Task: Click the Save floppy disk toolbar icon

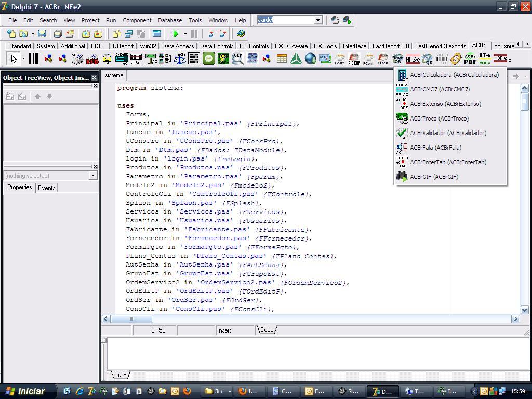Action: [42, 34]
